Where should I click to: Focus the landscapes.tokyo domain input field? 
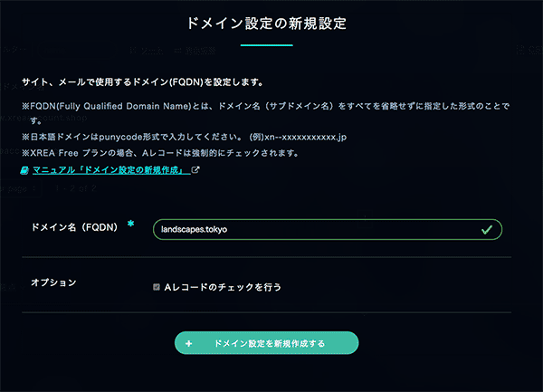pyautogui.click(x=328, y=230)
